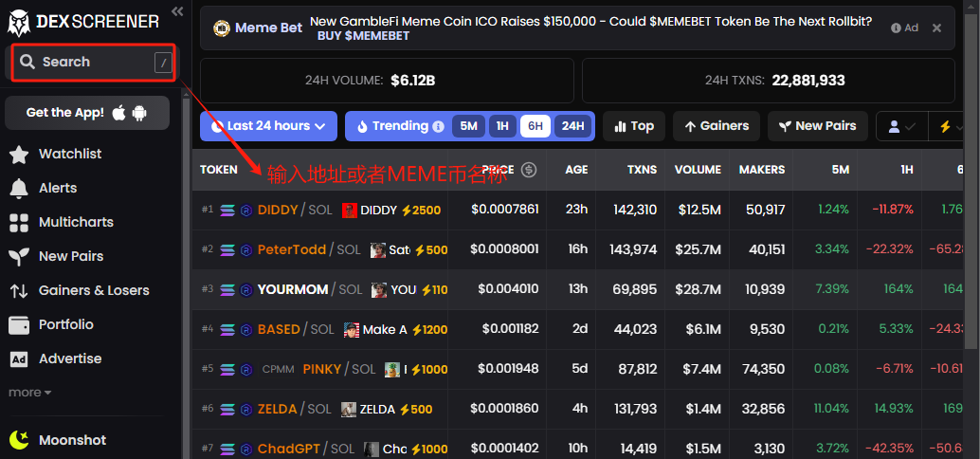Open the lightning boost filter dropdown
Screen dimensions: 980x459
951,126
